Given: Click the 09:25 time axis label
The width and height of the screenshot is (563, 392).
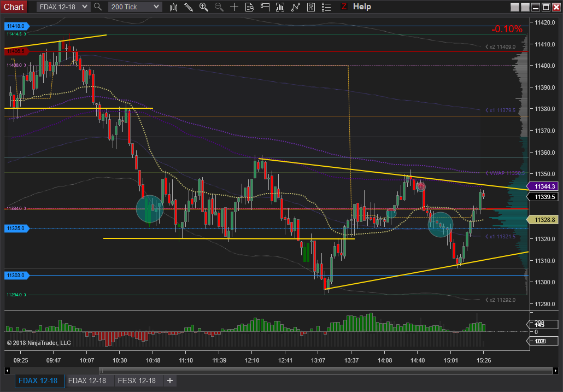Looking at the screenshot, I should [x=20, y=360].
